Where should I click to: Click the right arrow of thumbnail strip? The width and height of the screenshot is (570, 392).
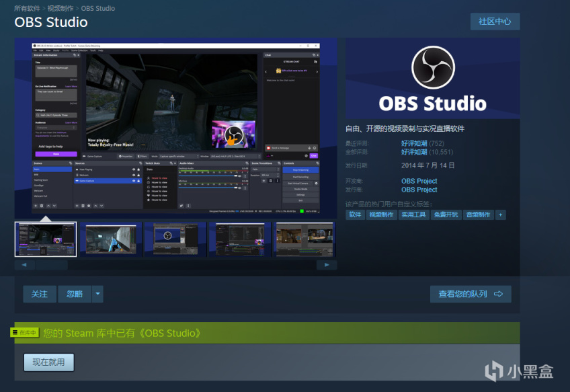pos(327,265)
